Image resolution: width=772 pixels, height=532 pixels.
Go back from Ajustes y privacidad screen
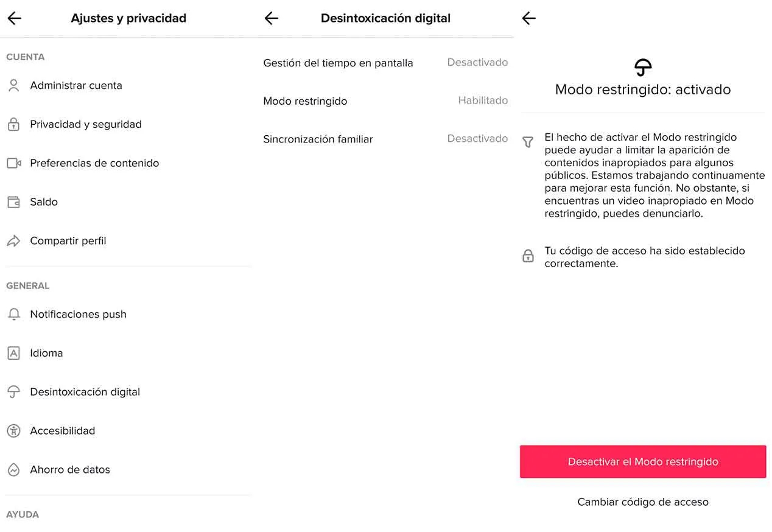[x=14, y=18]
